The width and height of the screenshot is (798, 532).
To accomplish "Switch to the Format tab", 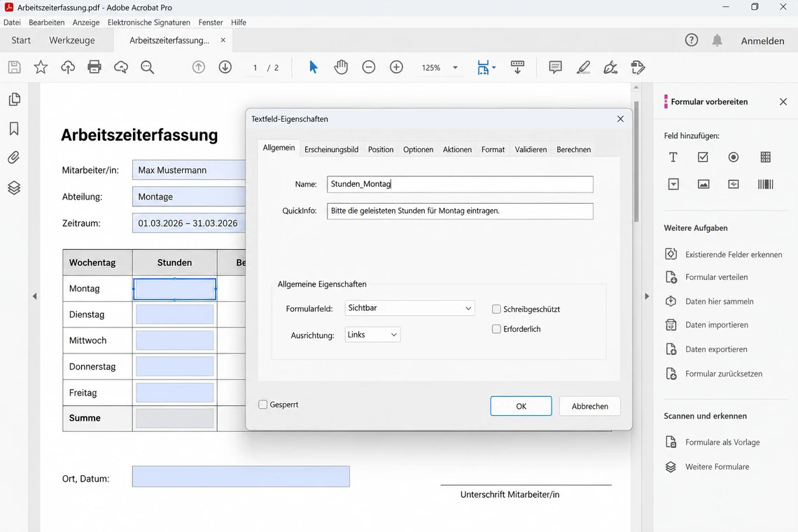I will click(x=493, y=149).
